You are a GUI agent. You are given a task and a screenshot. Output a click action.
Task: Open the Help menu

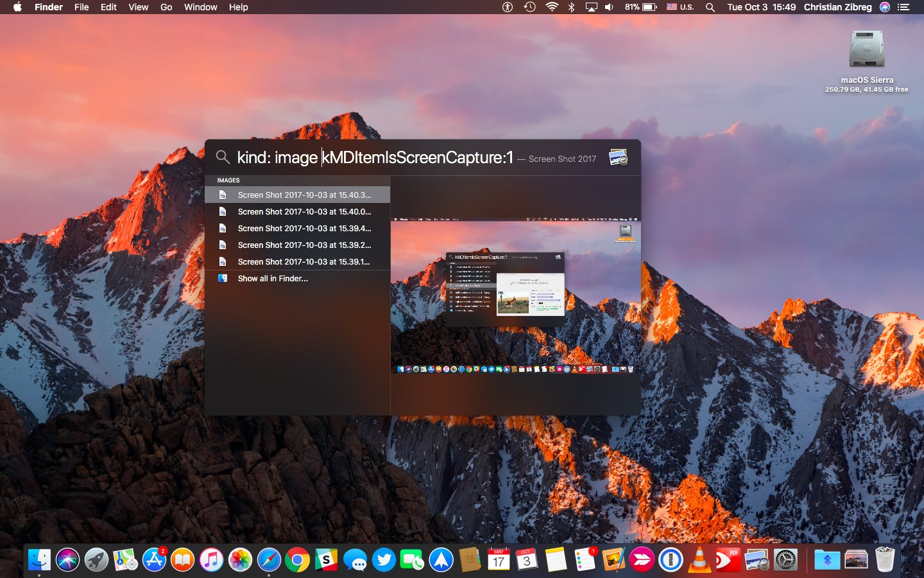coord(238,7)
